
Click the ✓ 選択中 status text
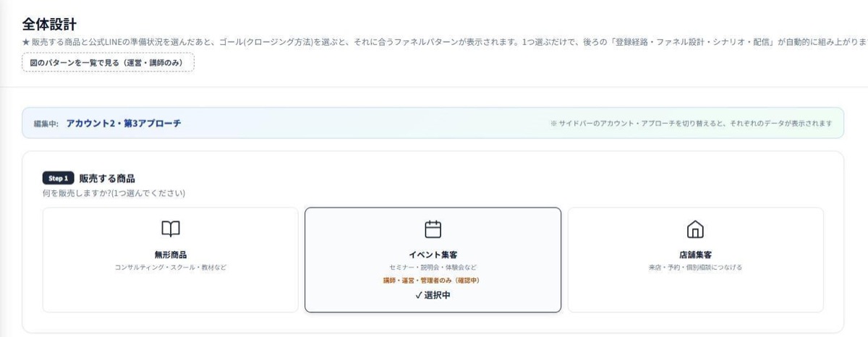point(433,295)
